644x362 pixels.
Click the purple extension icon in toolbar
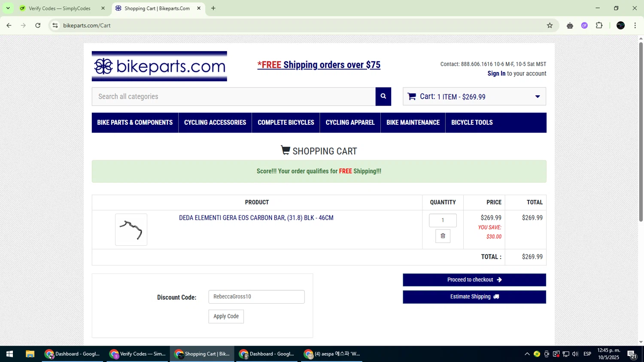(x=584, y=25)
